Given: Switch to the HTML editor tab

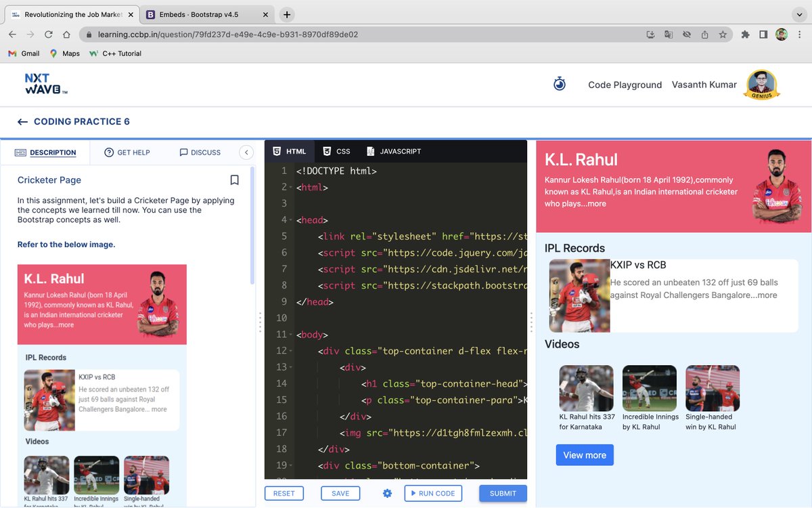Looking at the screenshot, I should coord(290,152).
